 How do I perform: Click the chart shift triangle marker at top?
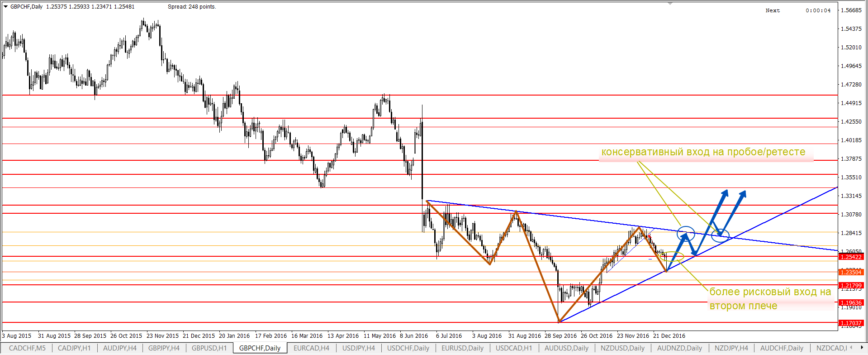click(670, 4)
